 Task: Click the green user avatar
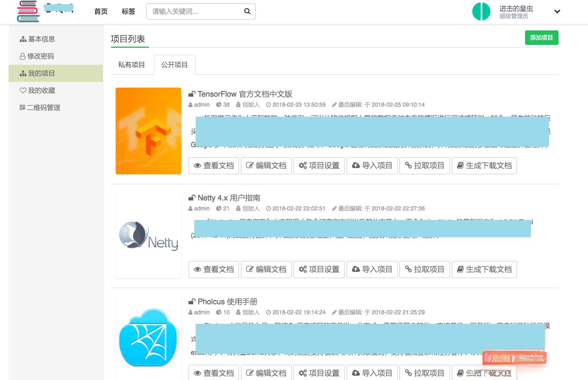coord(481,11)
